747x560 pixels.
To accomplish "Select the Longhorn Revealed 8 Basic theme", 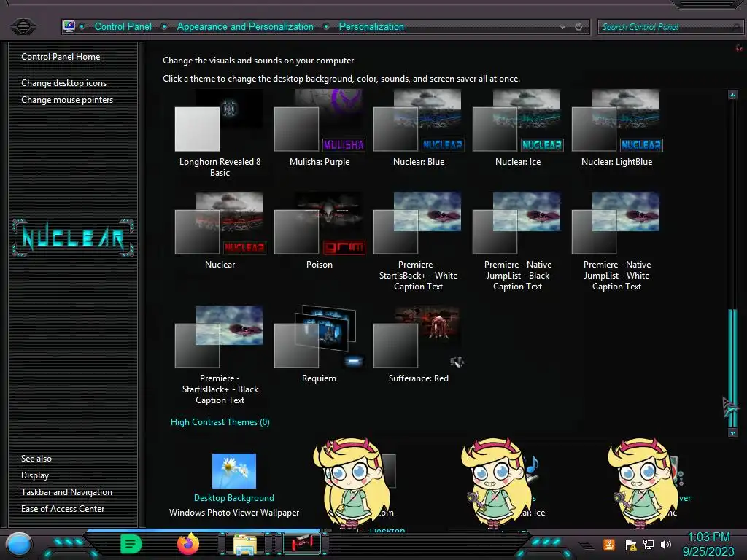I will 220,133.
